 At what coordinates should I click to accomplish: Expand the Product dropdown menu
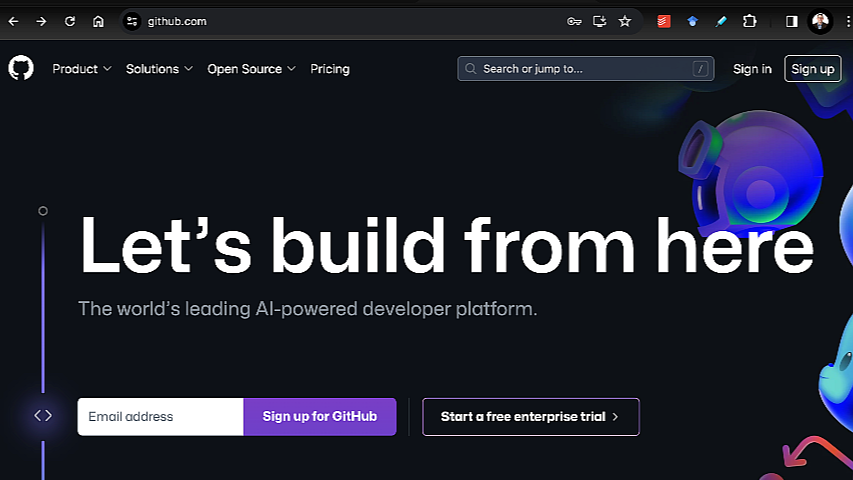[82, 69]
